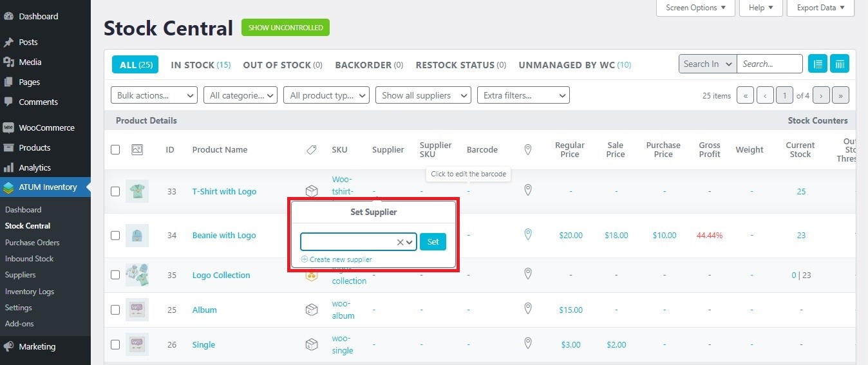Viewport: 868px width, 365px height.
Task: Open the All product types dropdown
Action: (326, 95)
